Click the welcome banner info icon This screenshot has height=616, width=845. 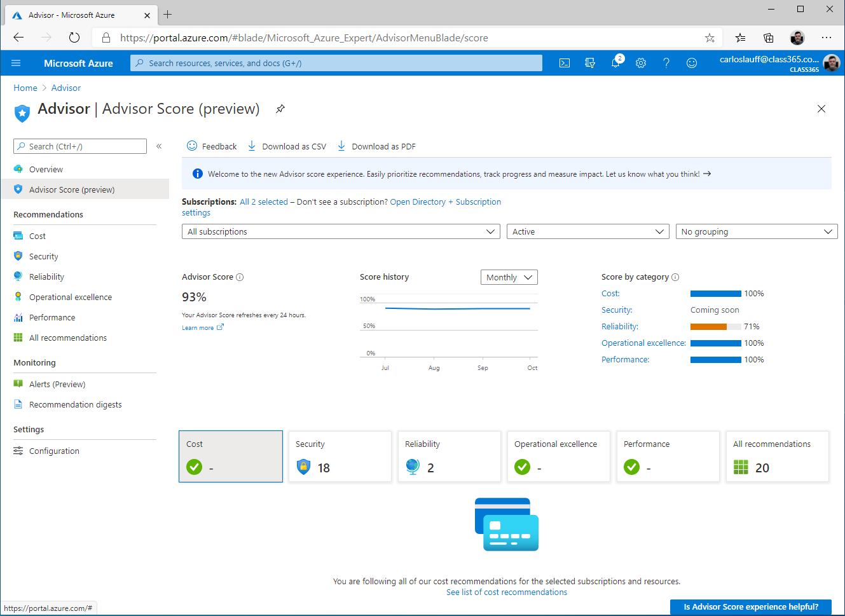(x=198, y=174)
